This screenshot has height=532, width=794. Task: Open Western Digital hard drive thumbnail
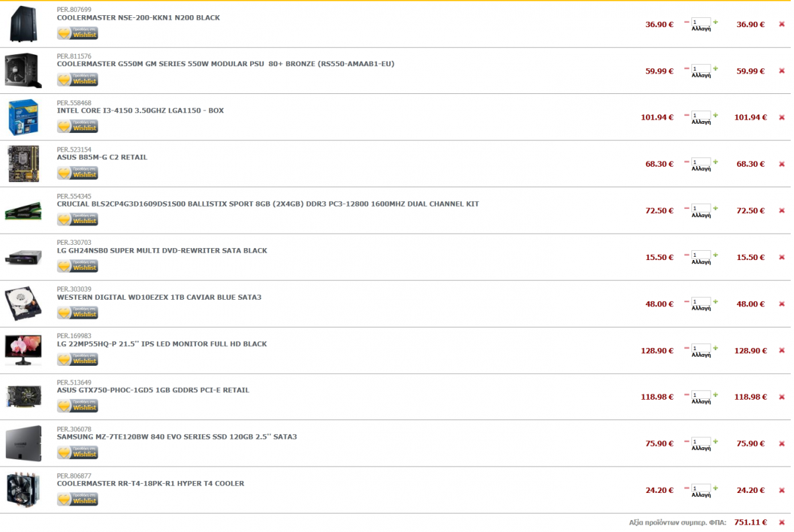23,304
